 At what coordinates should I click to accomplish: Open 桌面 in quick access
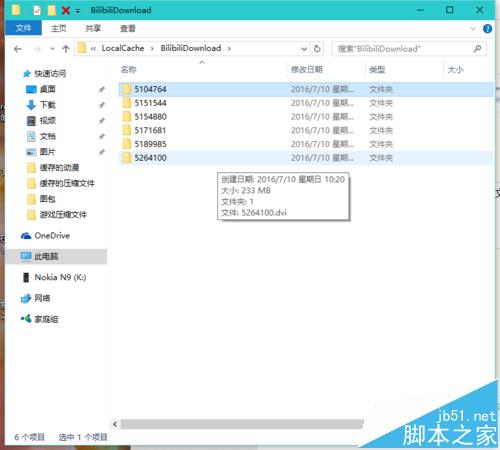click(47, 89)
